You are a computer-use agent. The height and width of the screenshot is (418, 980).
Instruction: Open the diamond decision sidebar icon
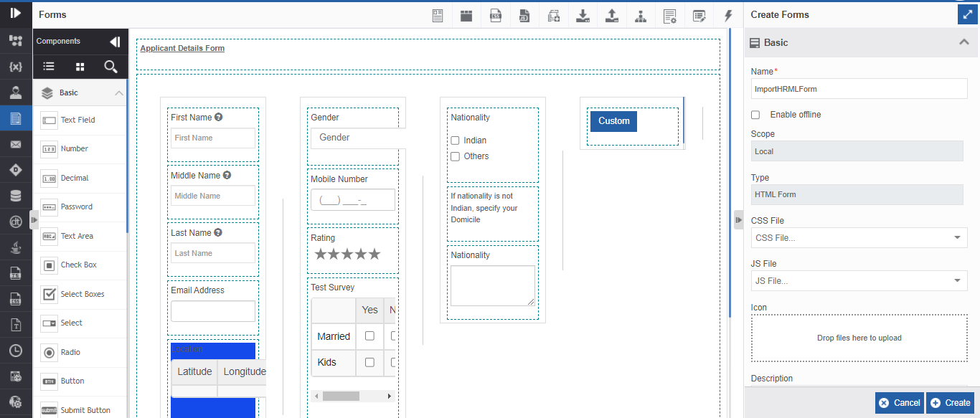(x=16, y=170)
